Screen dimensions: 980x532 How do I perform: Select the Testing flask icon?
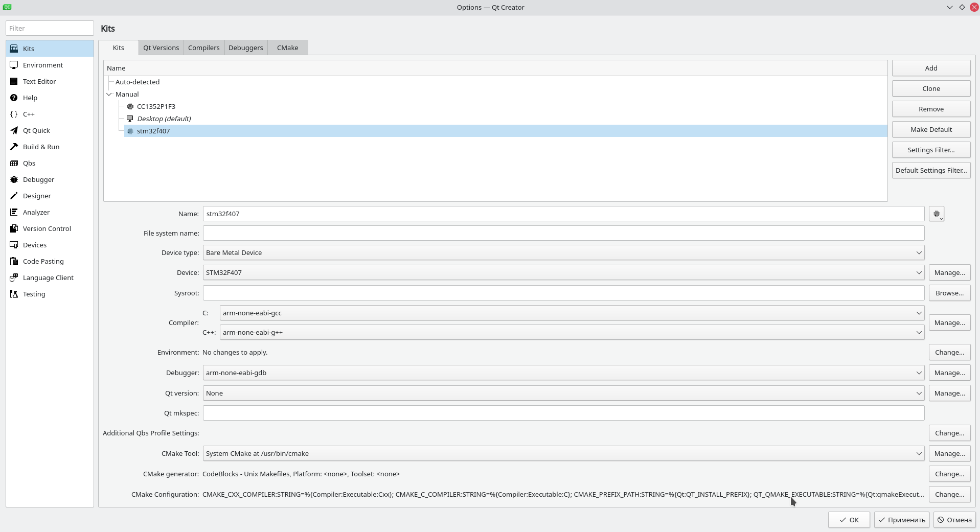14,294
